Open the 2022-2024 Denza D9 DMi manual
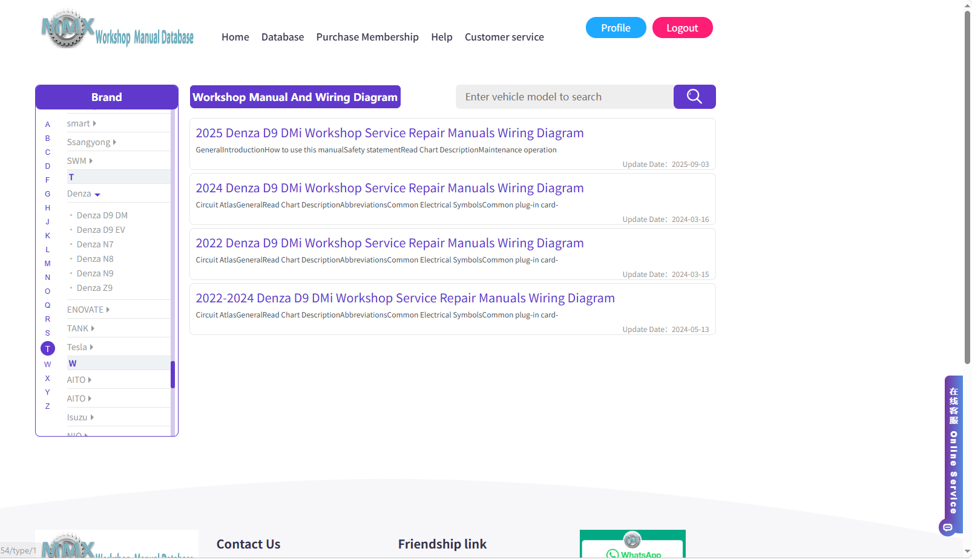 (x=406, y=298)
